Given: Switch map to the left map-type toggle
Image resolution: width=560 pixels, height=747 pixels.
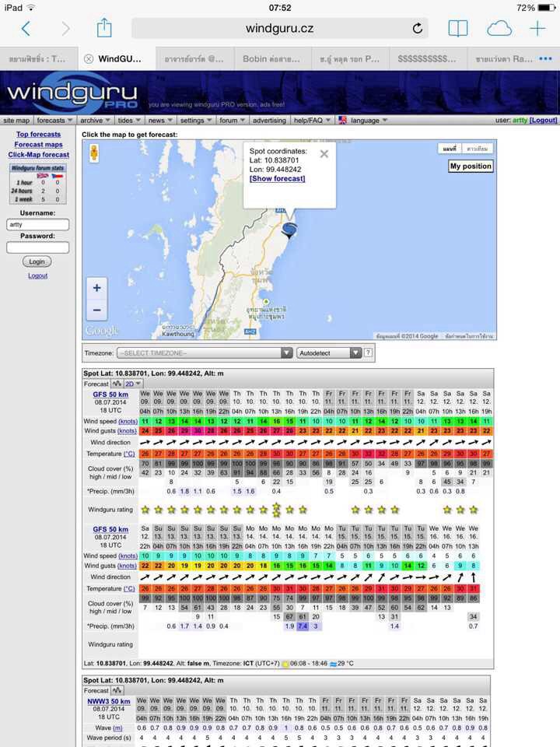Looking at the screenshot, I should [450, 149].
